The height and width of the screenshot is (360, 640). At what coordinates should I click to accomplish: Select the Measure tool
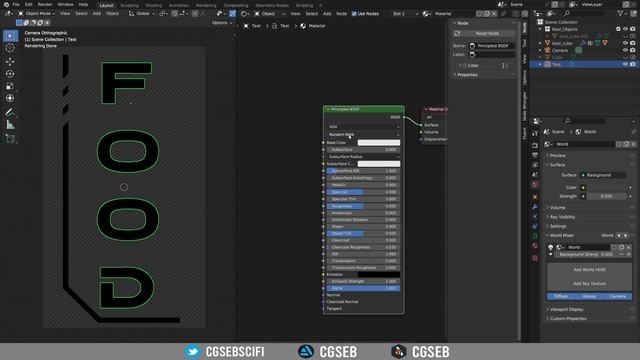pos(10,125)
